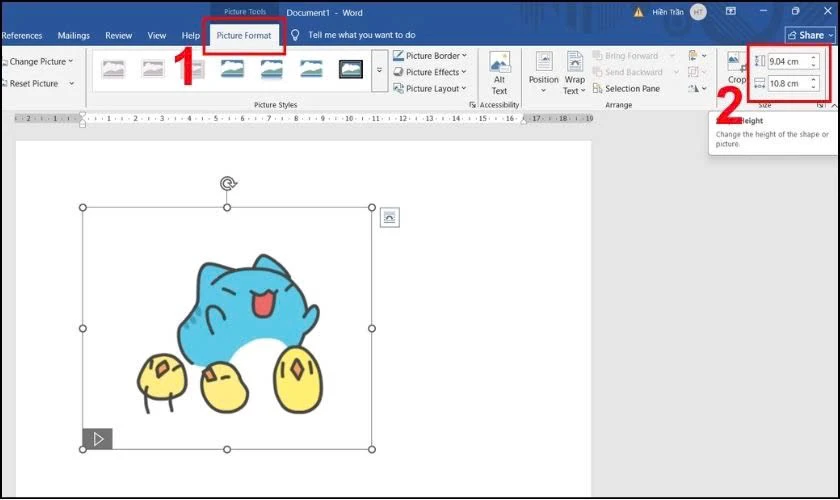The image size is (840, 500).
Task: Click the play icon on the picture corner
Action: click(x=98, y=439)
